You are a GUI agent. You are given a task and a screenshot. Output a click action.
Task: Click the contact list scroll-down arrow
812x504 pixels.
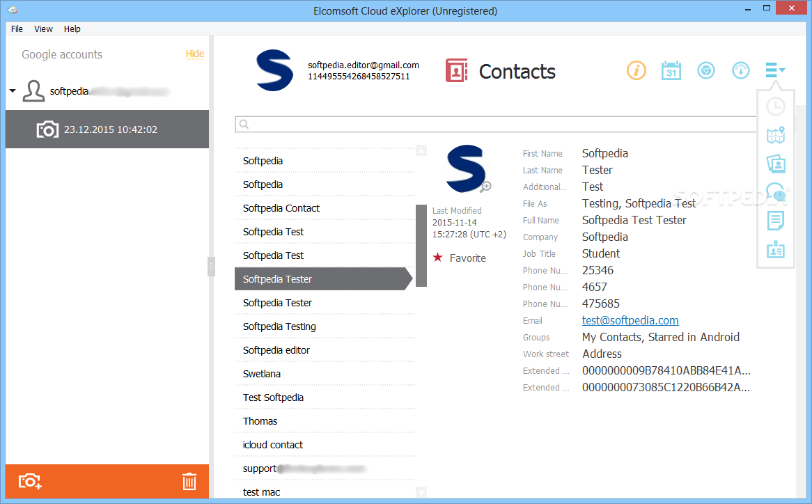click(421, 491)
